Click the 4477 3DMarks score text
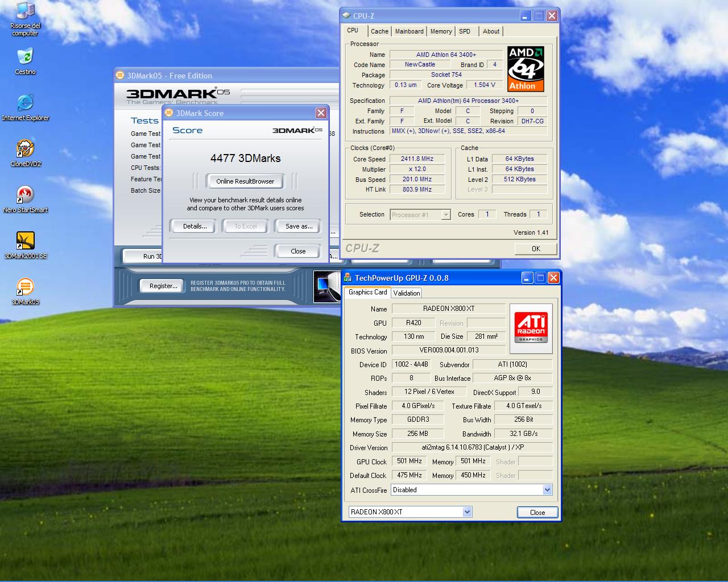Image resolution: width=728 pixels, height=582 pixels. (x=245, y=158)
